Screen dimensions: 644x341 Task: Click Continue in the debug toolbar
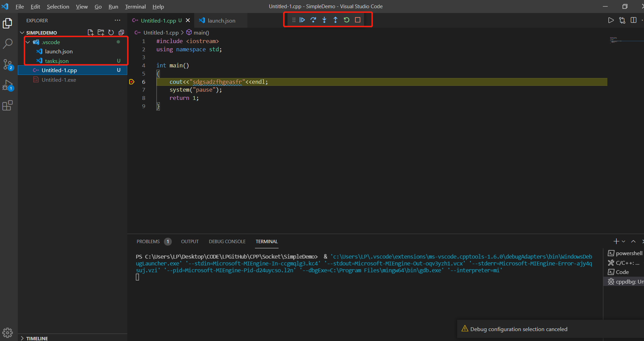coord(302,20)
